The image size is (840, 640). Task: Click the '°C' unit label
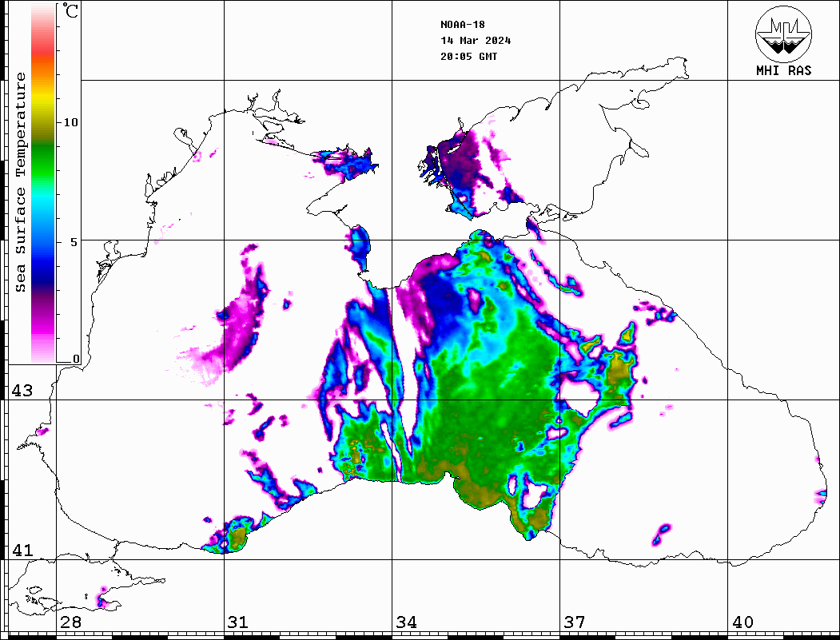click(x=70, y=10)
